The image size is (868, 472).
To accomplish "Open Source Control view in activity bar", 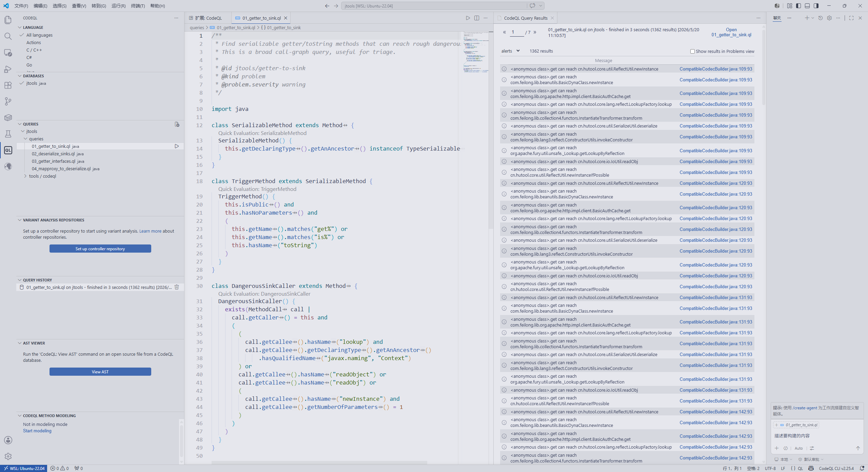I will (8, 101).
